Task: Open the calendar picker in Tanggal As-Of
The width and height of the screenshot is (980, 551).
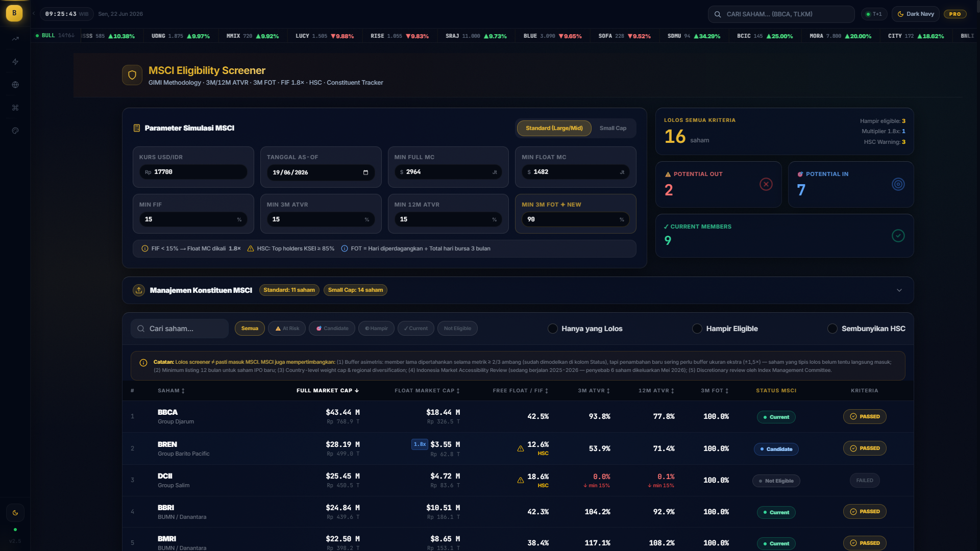Action: tap(365, 172)
